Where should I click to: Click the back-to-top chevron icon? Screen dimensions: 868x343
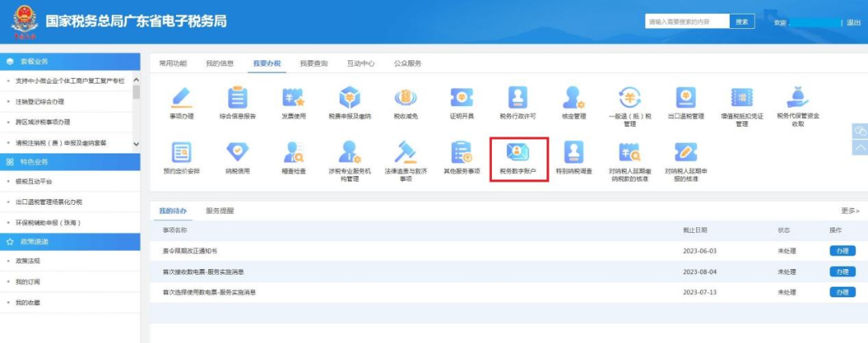tap(860, 148)
